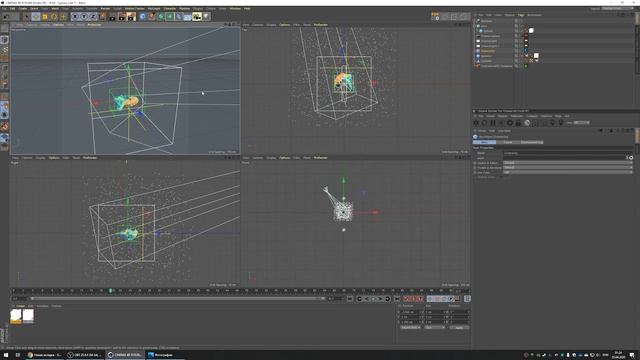Activate the highlighted Move tool
The image size is (640, 360).
(36, 17)
